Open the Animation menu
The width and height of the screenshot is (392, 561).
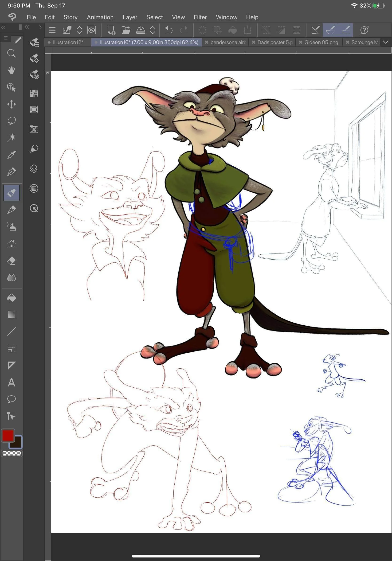(x=100, y=17)
